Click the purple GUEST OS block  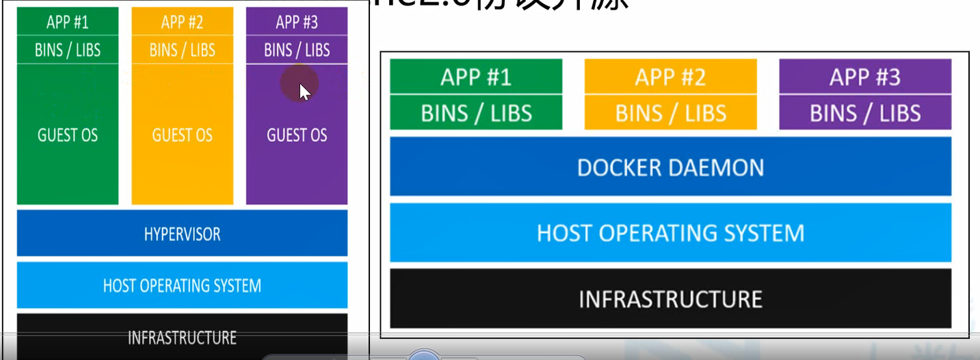pyautogui.click(x=297, y=134)
